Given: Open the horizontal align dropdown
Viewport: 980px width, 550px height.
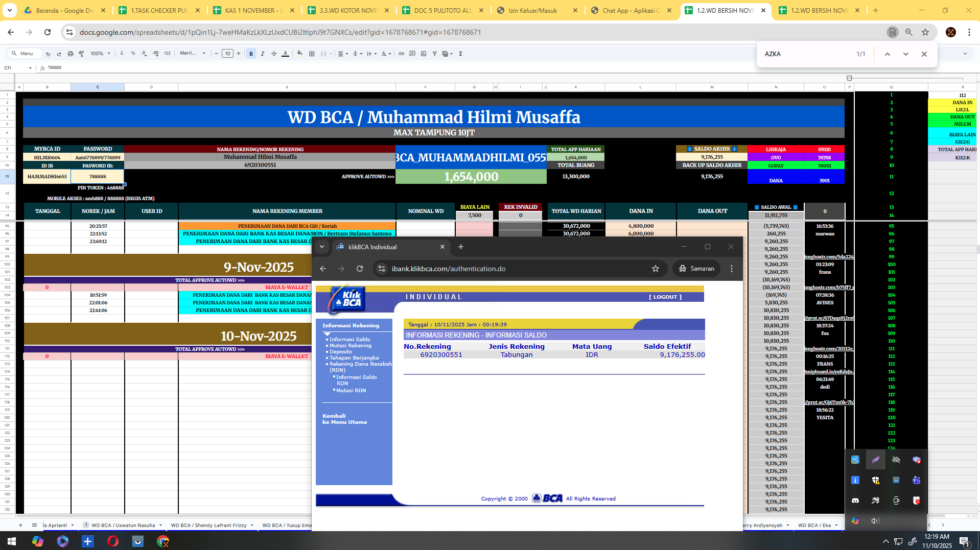Looking at the screenshot, I should (343, 54).
